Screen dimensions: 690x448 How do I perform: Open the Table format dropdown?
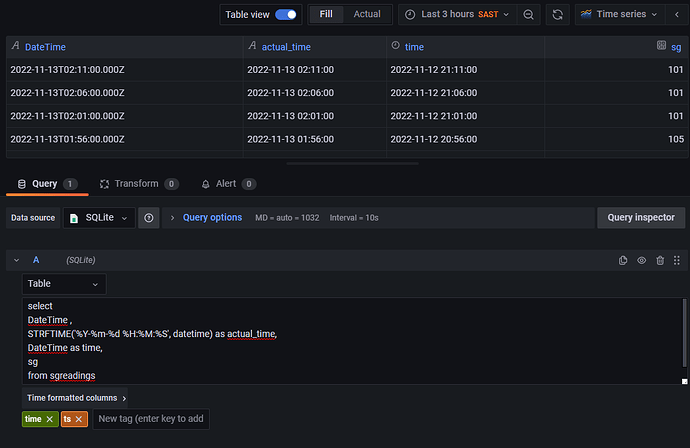pos(64,284)
